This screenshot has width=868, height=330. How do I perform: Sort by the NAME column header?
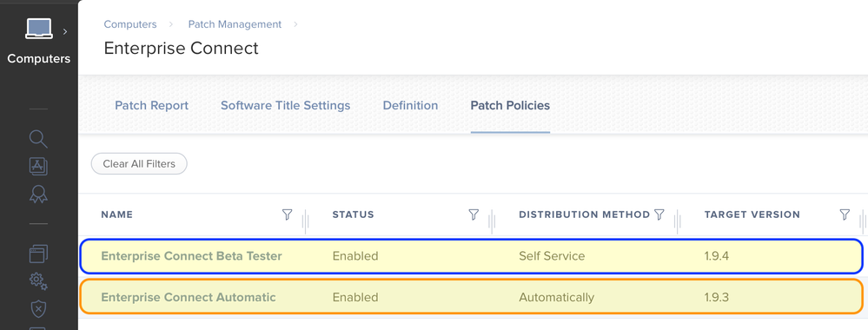pos(116,214)
